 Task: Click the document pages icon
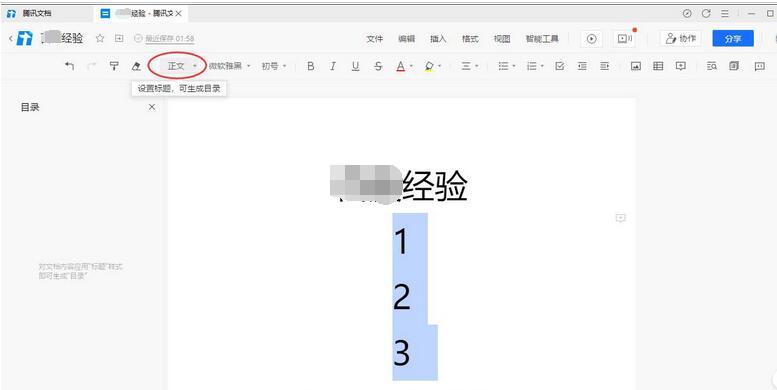tap(734, 66)
